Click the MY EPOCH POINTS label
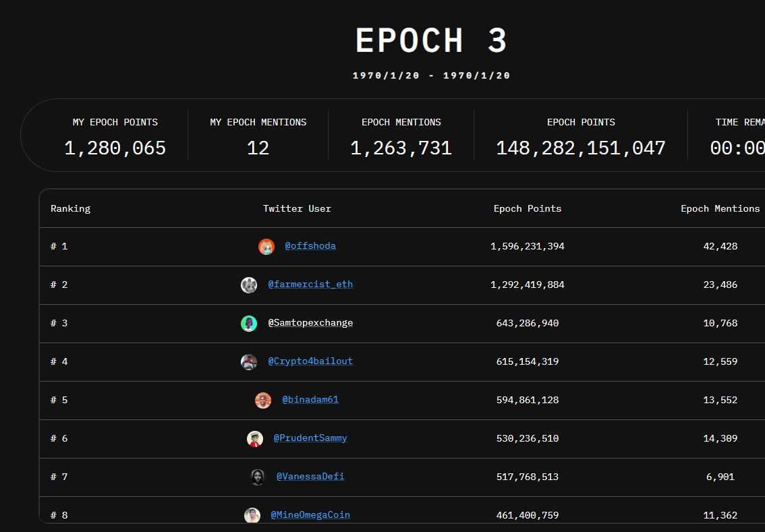Viewport: 765px width, 532px height. coord(115,123)
